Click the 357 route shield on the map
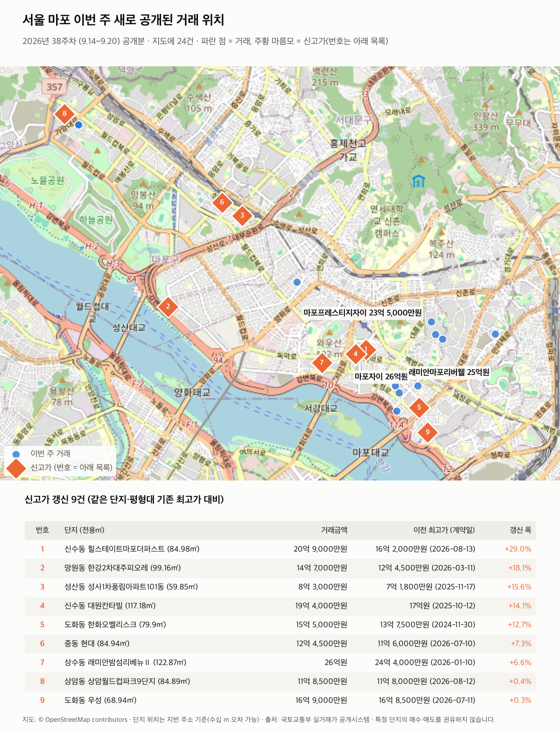Viewport: 560px width, 734px height. tap(54, 87)
